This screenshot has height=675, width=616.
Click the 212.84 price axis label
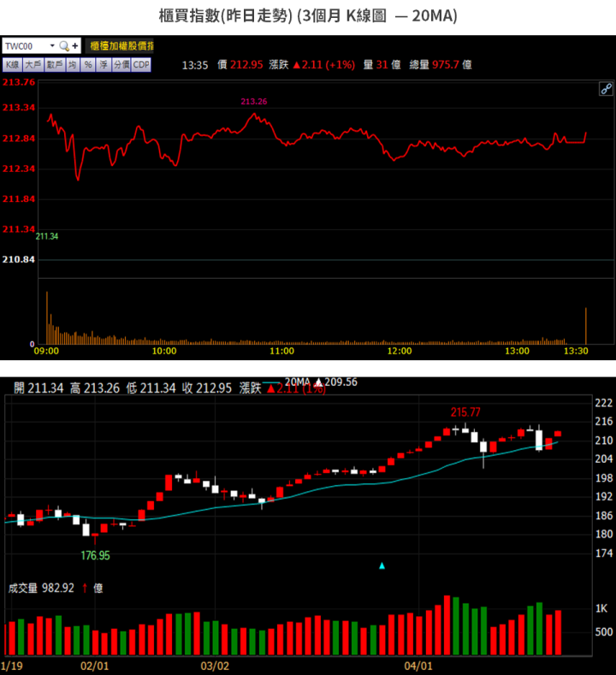point(19,139)
